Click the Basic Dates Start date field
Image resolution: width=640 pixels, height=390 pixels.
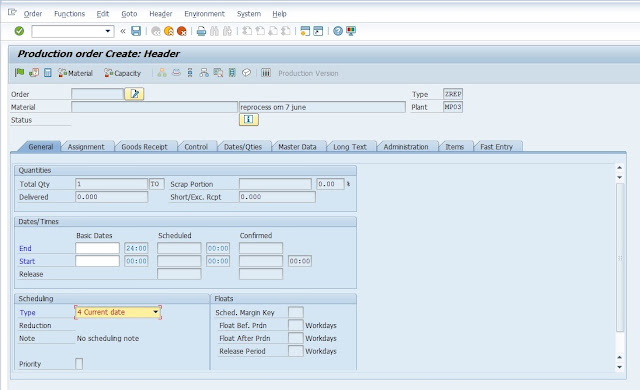[97, 261]
